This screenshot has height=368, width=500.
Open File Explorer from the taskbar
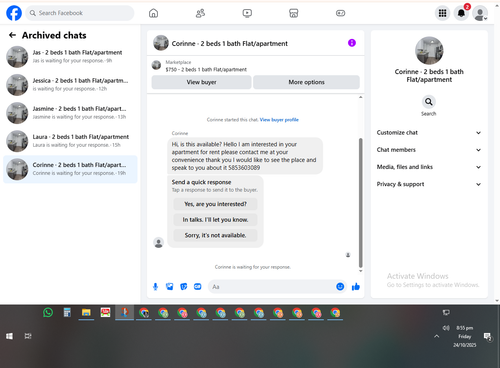pyautogui.click(x=86, y=313)
